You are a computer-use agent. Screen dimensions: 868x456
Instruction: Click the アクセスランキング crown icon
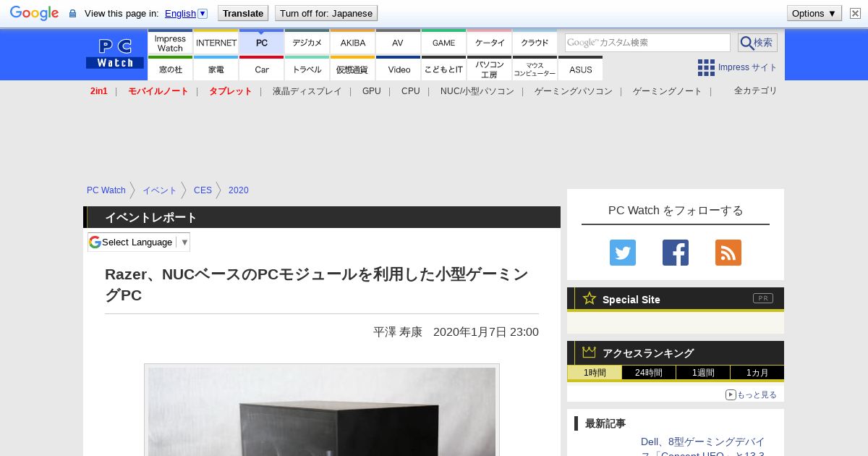point(590,352)
